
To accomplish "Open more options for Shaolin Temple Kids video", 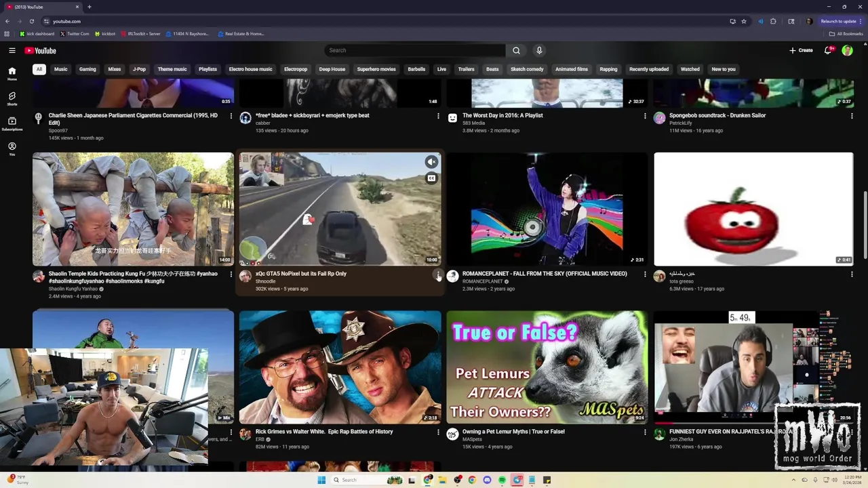I will coord(231,274).
